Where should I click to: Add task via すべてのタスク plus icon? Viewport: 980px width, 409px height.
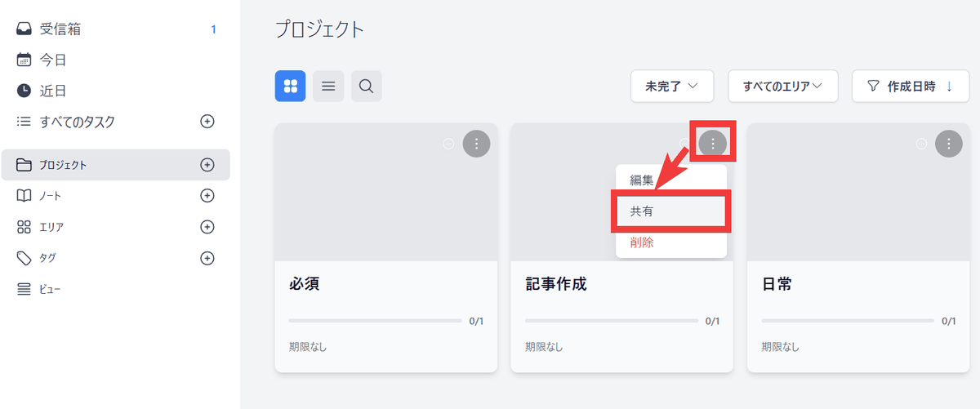pyautogui.click(x=207, y=122)
